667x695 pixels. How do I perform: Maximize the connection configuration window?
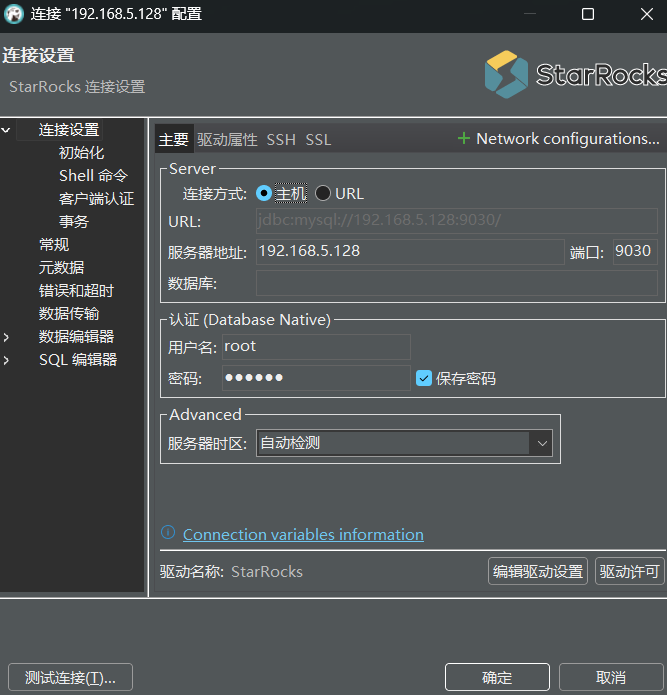pos(588,14)
